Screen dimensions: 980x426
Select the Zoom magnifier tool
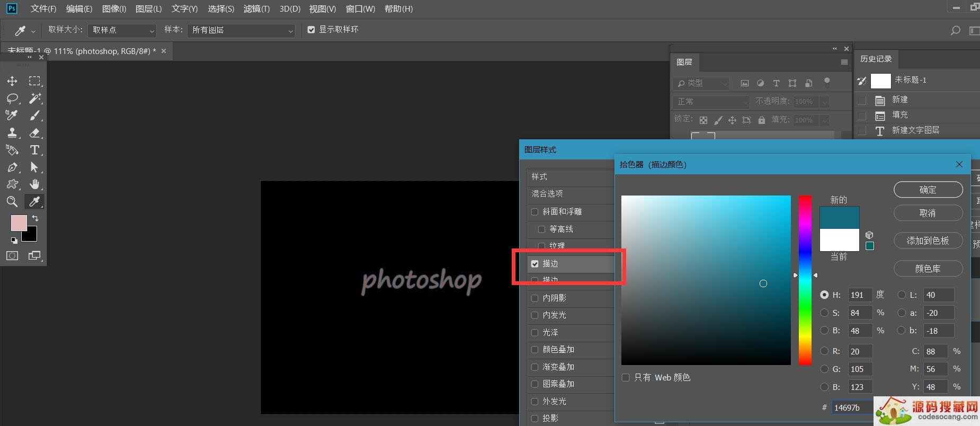12,201
